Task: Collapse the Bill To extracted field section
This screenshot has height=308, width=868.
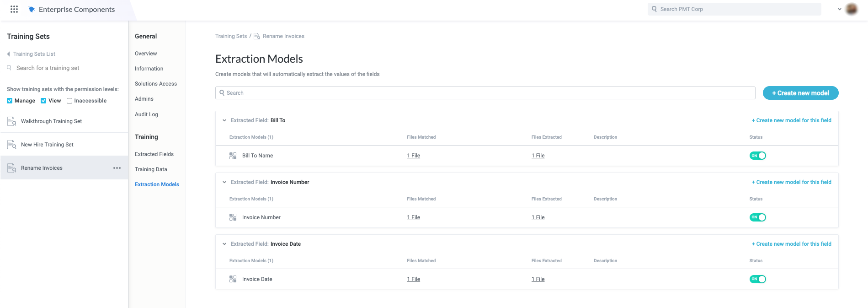Action: point(224,120)
